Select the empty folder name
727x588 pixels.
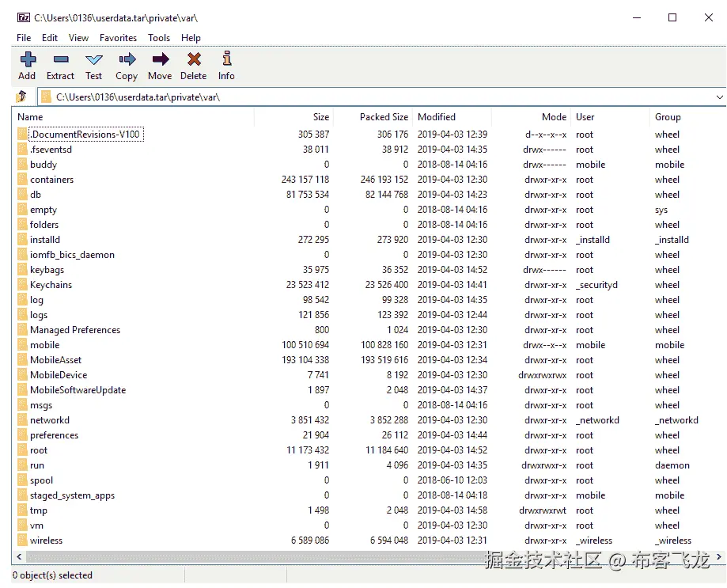pyautogui.click(x=44, y=210)
